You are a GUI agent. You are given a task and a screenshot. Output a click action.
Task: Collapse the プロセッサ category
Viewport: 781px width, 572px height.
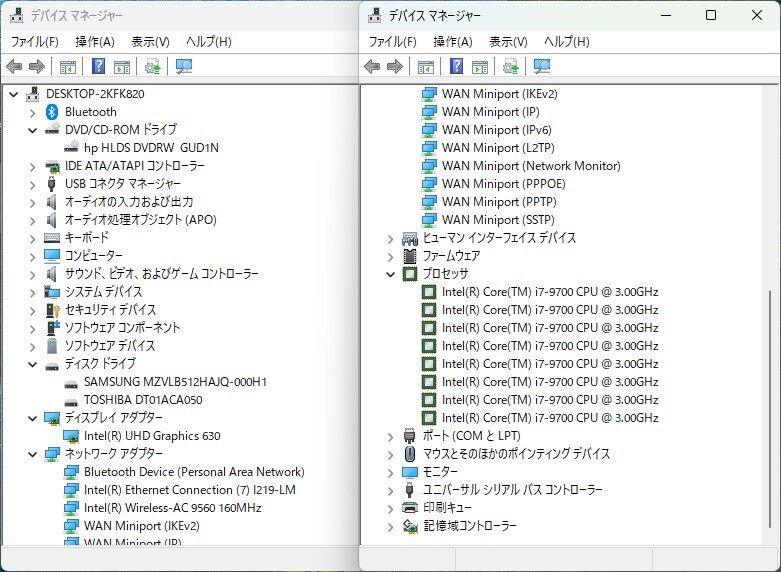pyautogui.click(x=390, y=274)
